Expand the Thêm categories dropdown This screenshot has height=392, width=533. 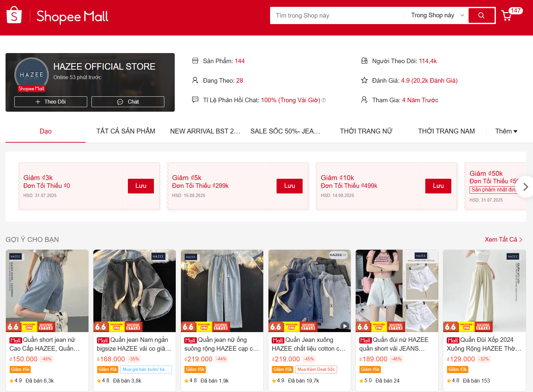pyautogui.click(x=506, y=131)
